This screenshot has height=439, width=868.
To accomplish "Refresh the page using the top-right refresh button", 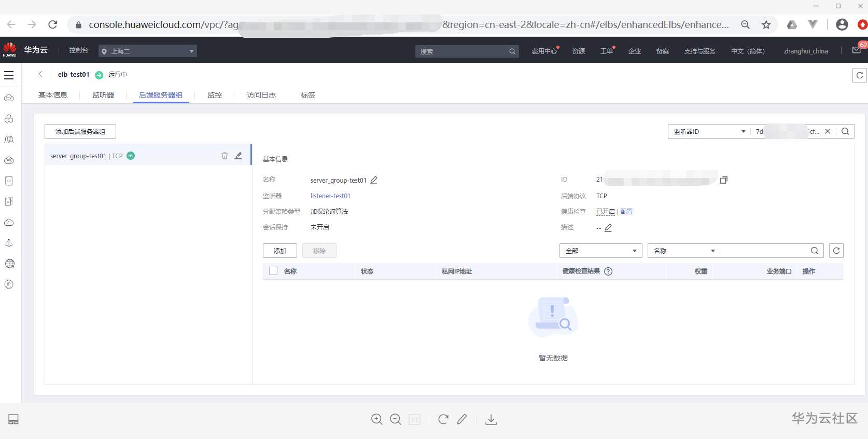I will pos(860,75).
